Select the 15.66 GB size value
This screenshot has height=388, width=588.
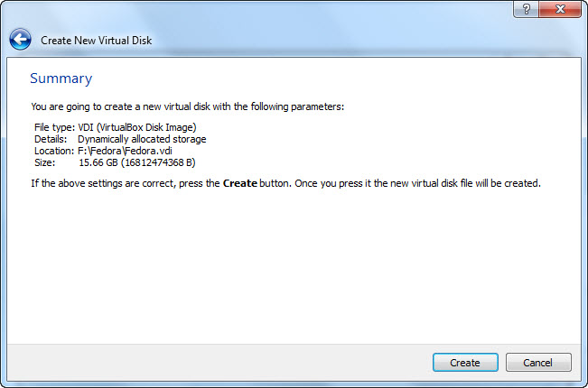98,162
